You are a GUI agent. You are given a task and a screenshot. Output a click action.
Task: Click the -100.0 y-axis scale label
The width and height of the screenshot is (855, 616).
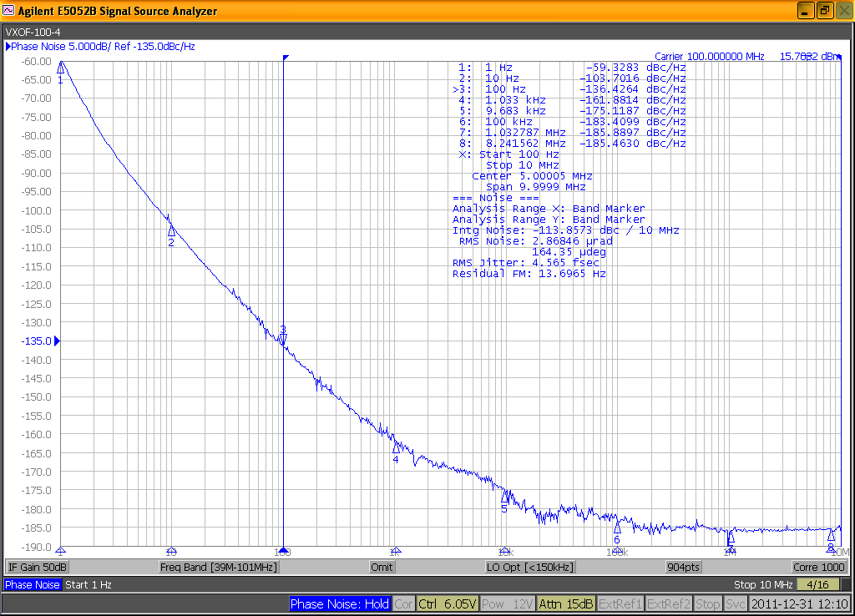[37, 211]
